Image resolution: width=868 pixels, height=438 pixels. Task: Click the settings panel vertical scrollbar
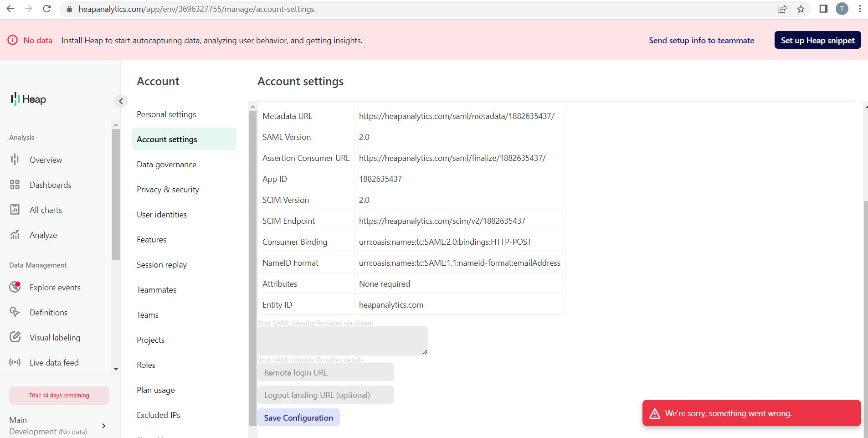tap(252, 268)
